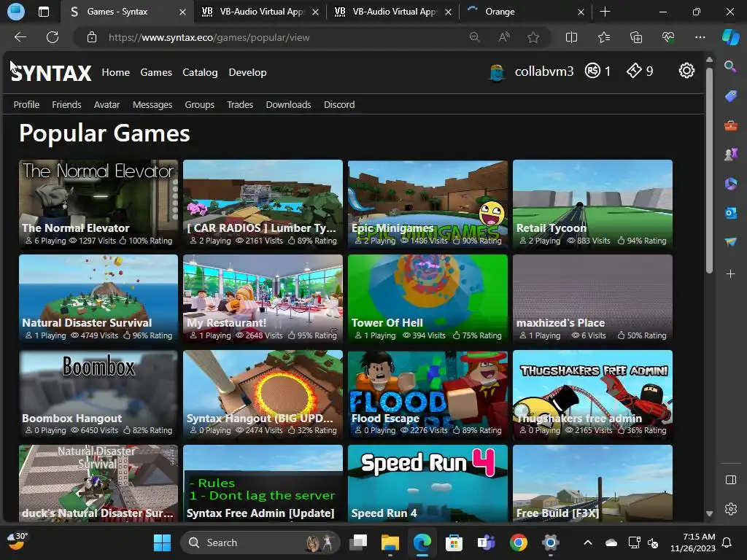This screenshot has height=560, width=747.
Task: Open The Normal Elevator game
Action: point(98,204)
